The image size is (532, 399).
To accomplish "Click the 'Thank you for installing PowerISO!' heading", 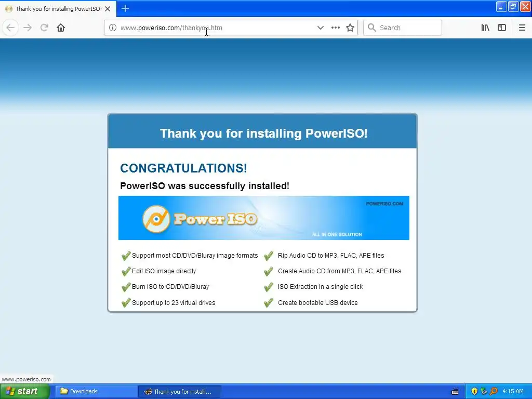I will click(x=263, y=134).
